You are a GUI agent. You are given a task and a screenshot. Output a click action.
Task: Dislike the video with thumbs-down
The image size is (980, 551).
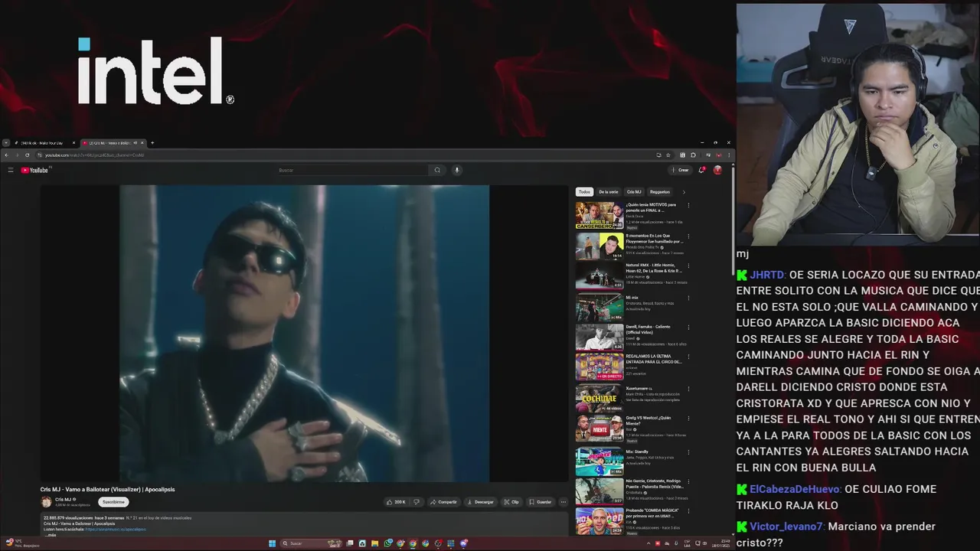(x=416, y=502)
